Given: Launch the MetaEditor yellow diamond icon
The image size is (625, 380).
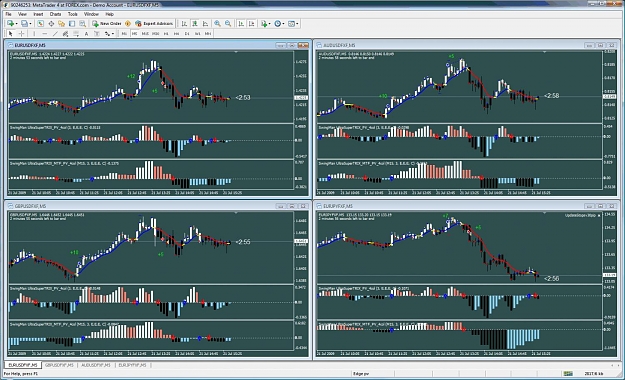Looking at the screenshot, I should 128,24.
